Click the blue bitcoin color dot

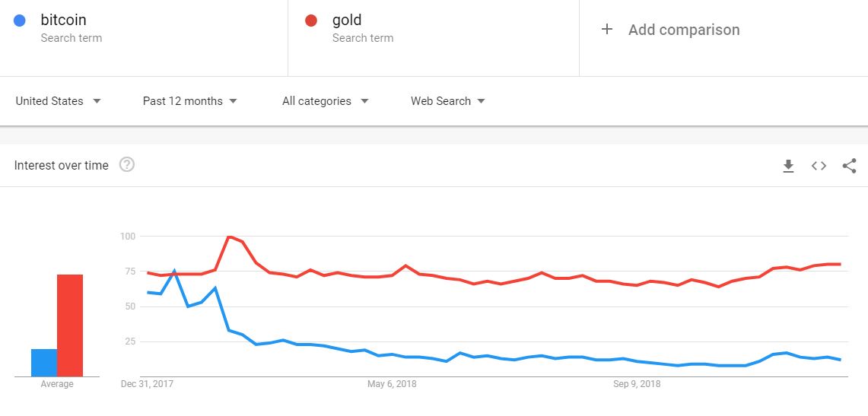click(20, 21)
